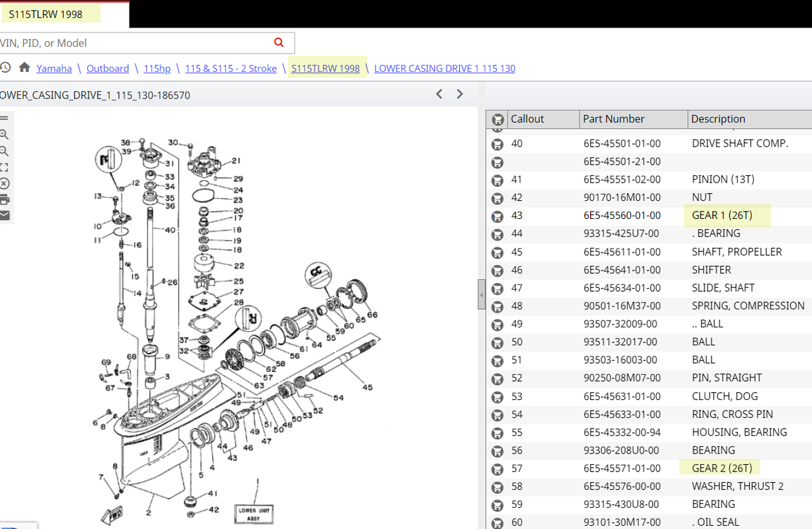Click the diagram title LOWER_CASING_DRIVE_1_115_130-186570

[x=95, y=95]
